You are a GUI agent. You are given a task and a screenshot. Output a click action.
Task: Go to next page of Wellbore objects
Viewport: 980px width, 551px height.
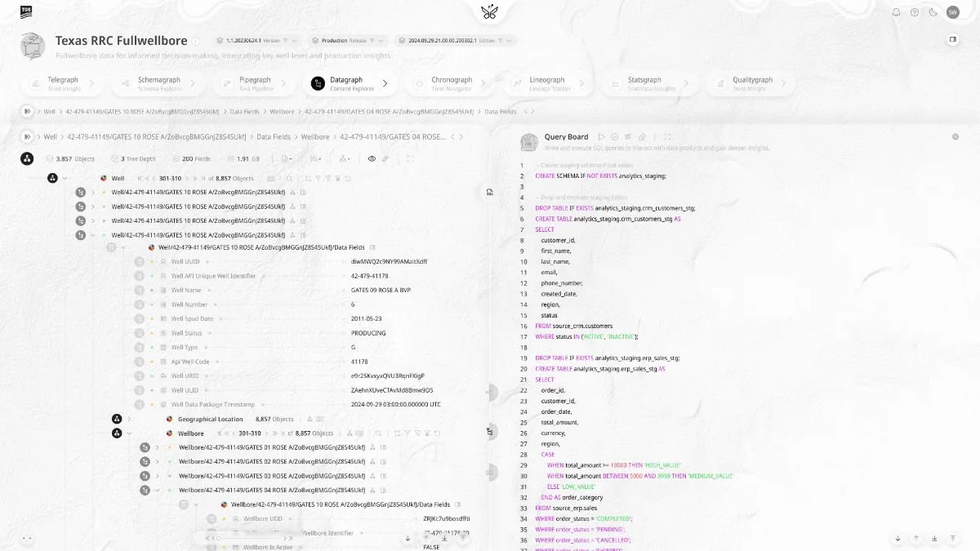pos(268,433)
